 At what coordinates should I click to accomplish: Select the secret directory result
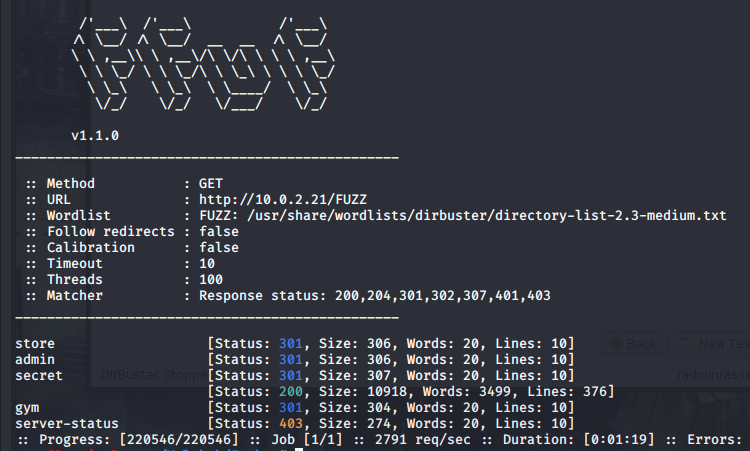[38, 375]
